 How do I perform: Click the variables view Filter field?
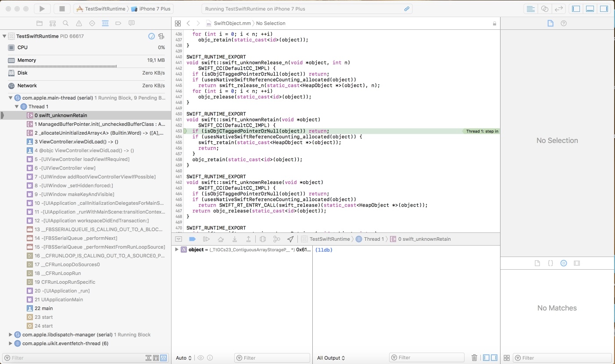coord(272,358)
